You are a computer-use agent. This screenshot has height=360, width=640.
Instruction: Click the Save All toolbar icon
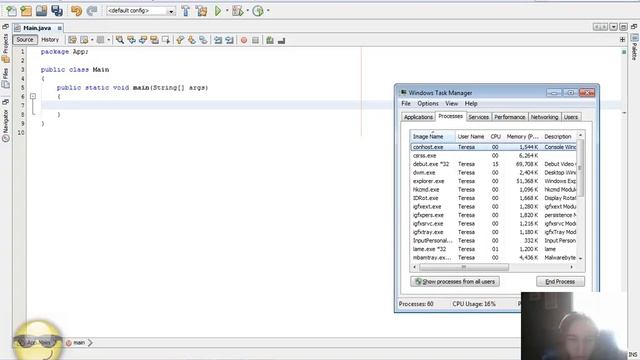57,11
